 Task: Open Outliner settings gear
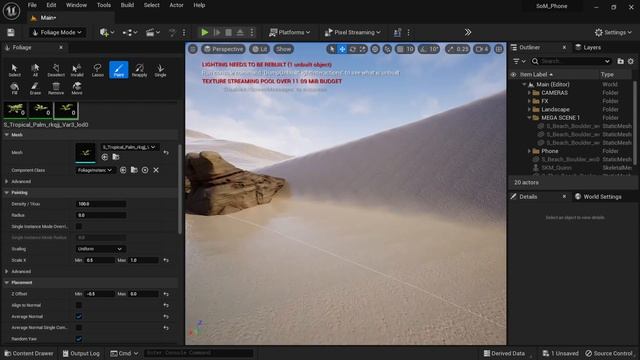[x=631, y=61]
